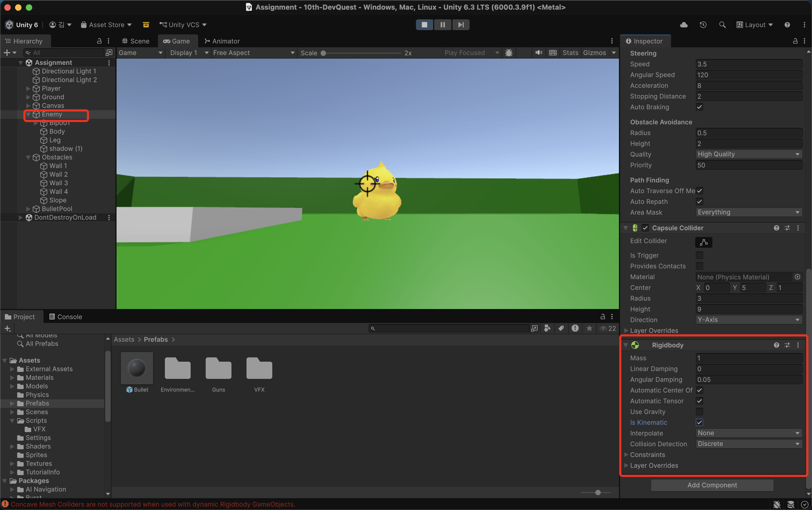The height and width of the screenshot is (510, 812).
Task: Click the Edit Collider icon button
Action: (704, 242)
